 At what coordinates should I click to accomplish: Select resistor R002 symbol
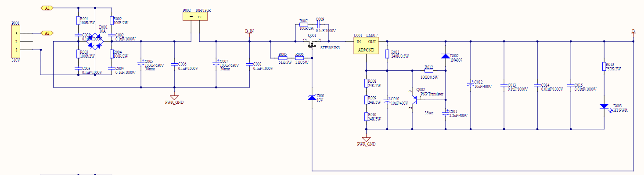(x=112, y=20)
